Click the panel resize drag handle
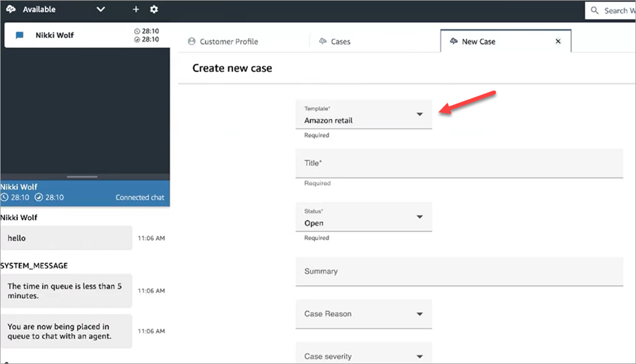The width and height of the screenshot is (636, 364). [82, 177]
